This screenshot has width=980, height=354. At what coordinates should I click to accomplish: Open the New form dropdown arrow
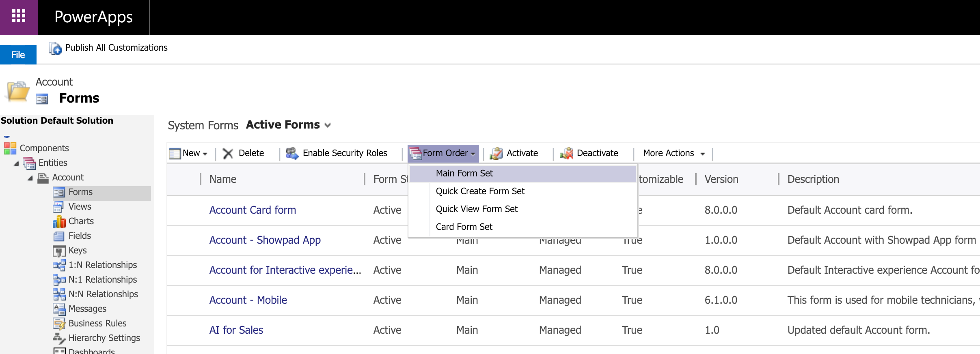click(205, 154)
